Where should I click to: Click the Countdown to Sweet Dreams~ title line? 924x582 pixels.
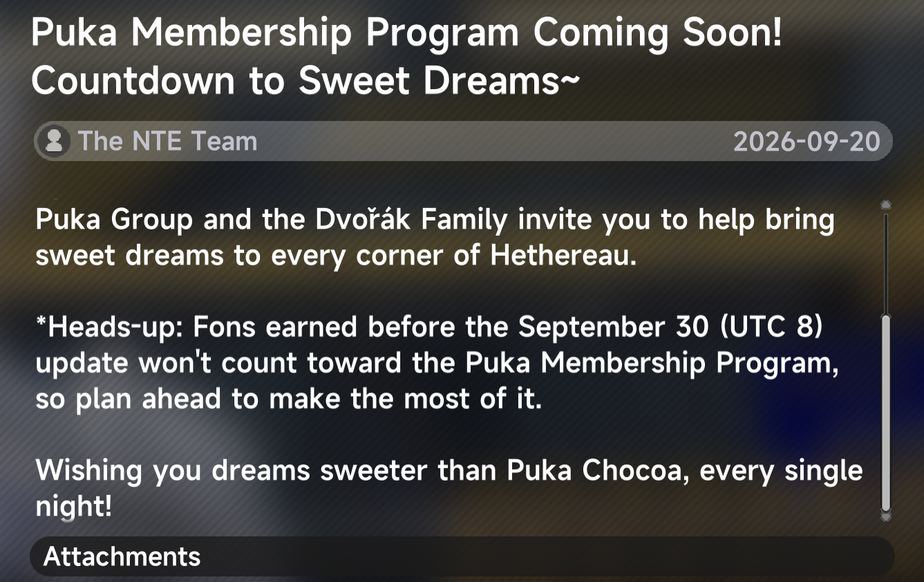(x=305, y=82)
